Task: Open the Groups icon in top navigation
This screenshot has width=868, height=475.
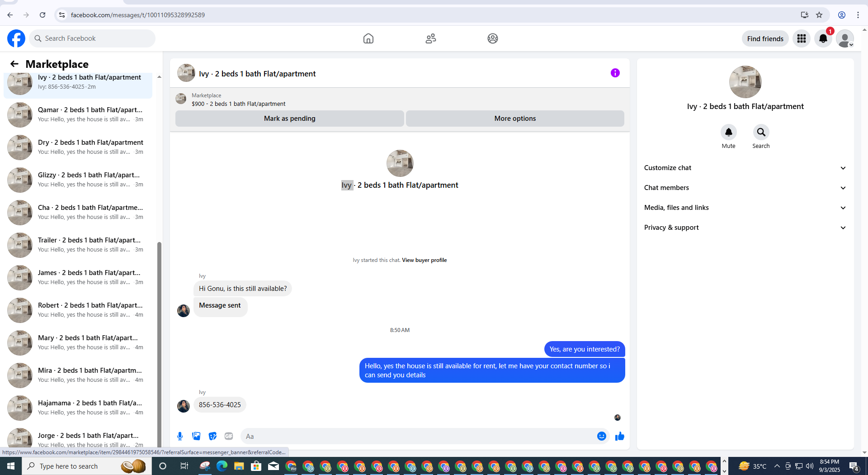Action: (493, 38)
